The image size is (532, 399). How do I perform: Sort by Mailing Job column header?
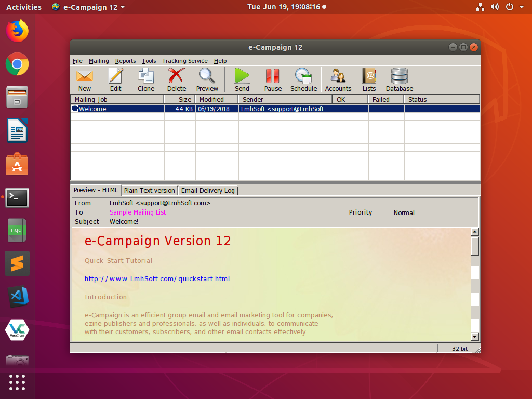pos(117,99)
